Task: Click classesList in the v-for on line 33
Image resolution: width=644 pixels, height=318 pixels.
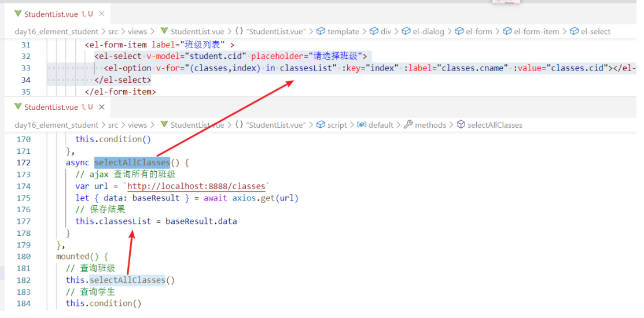Action: coord(305,68)
